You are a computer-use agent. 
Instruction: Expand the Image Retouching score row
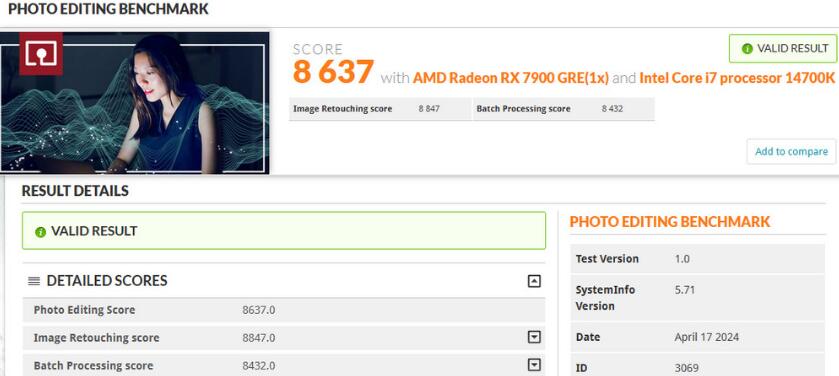(534, 337)
